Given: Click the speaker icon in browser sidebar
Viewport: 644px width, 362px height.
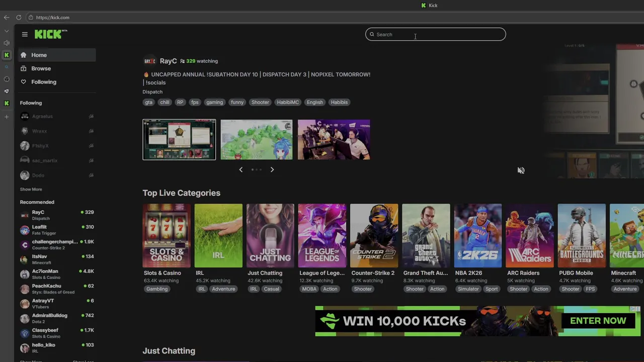Looking at the screenshot, I should coord(7,43).
